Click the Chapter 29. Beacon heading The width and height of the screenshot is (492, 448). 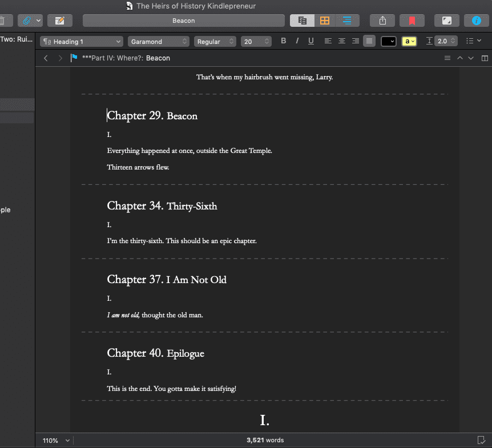(152, 116)
